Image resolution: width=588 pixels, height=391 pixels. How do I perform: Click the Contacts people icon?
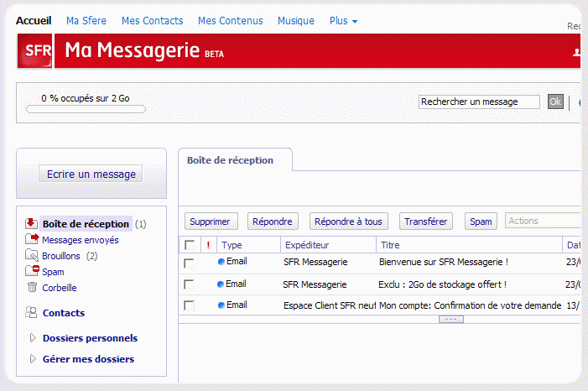[x=31, y=312]
